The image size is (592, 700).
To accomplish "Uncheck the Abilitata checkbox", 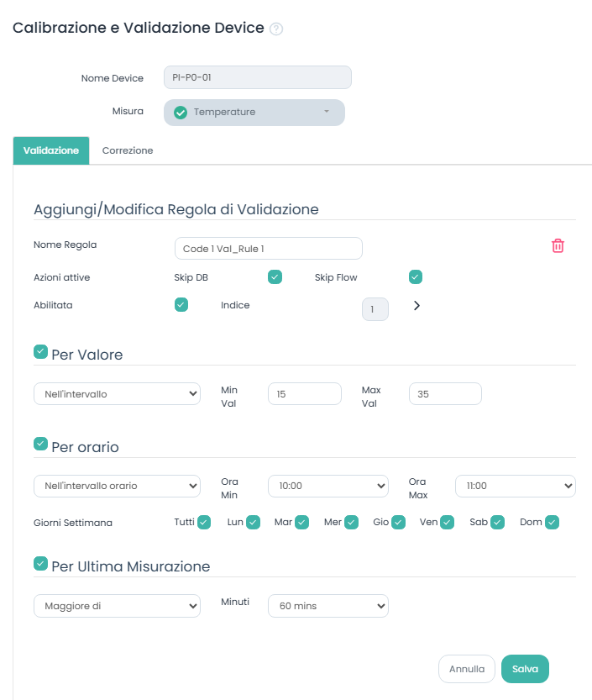I will (181, 305).
